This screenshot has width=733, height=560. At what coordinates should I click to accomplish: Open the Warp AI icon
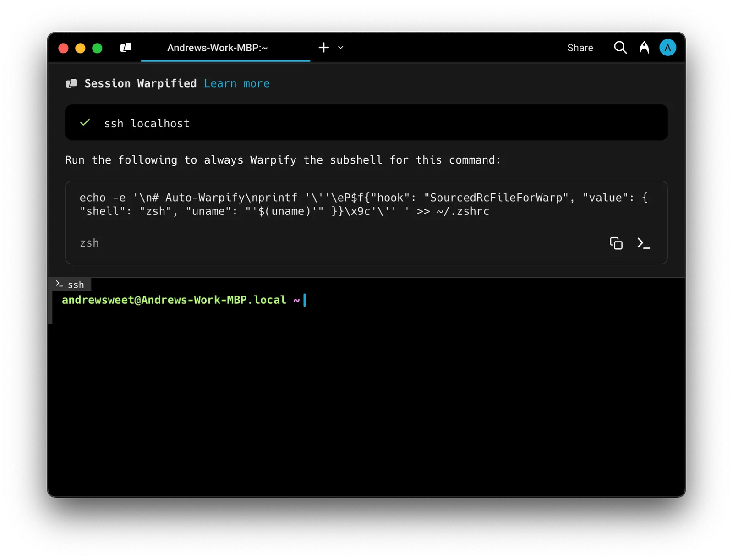pyautogui.click(x=644, y=47)
